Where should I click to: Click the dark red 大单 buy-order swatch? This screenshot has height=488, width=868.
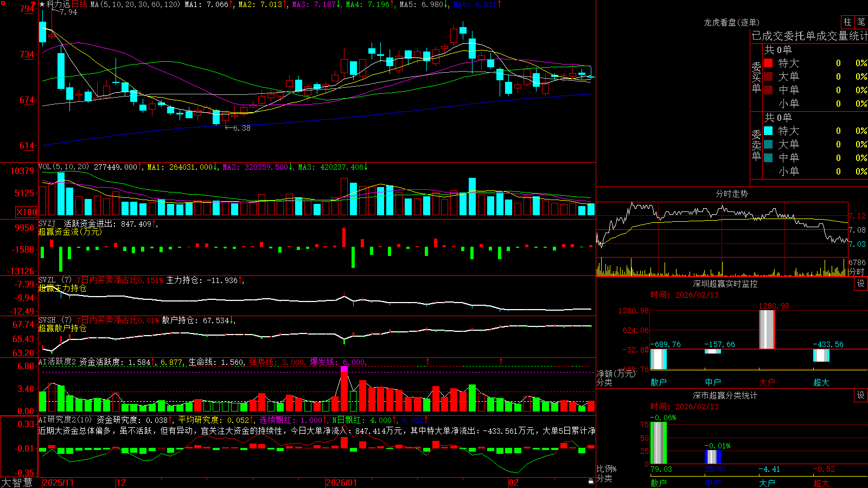(x=768, y=76)
